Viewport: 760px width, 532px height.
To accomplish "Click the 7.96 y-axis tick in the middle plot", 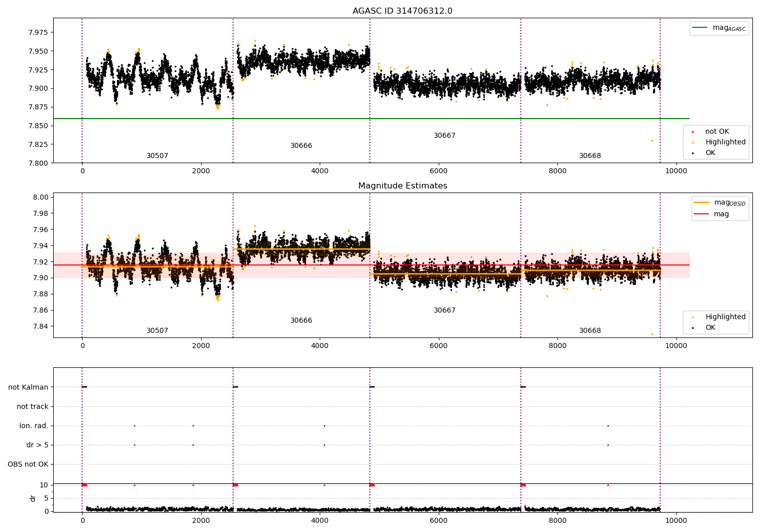I will [41, 230].
